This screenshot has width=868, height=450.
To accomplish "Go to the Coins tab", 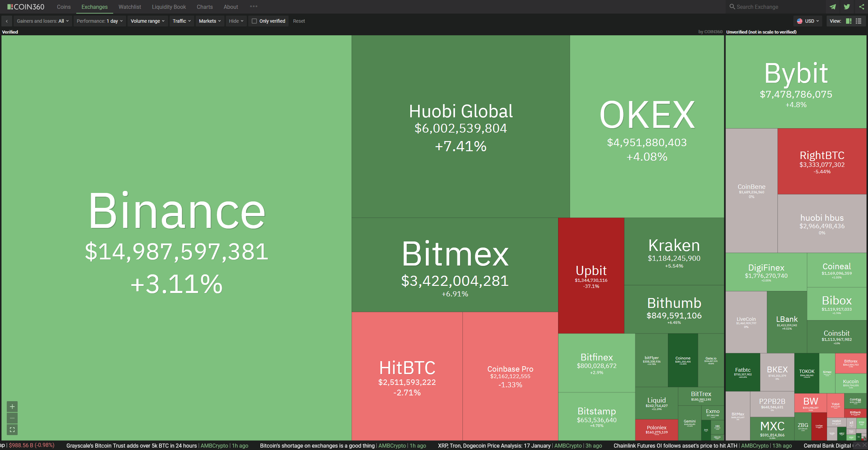I will point(64,7).
